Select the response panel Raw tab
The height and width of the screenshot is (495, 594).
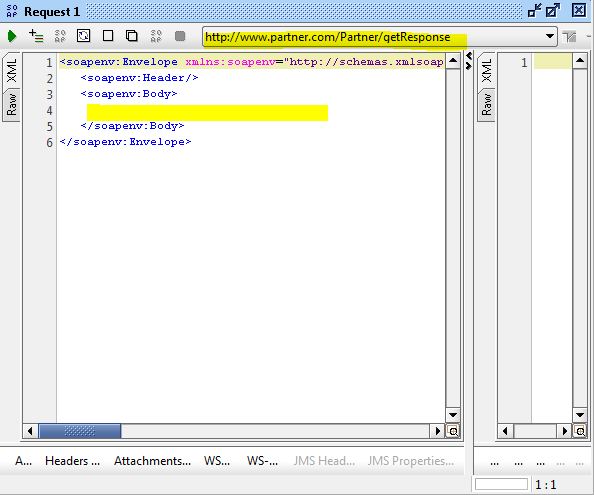(486, 105)
